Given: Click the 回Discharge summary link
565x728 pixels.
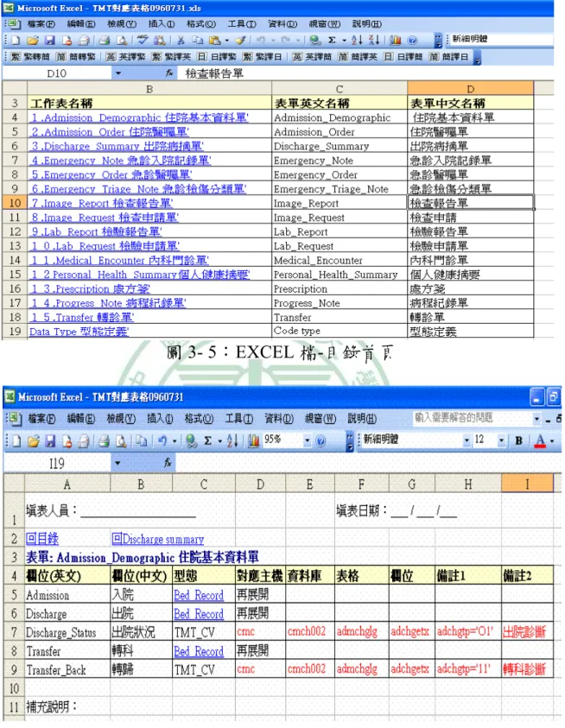Looking at the screenshot, I should coord(158,539).
